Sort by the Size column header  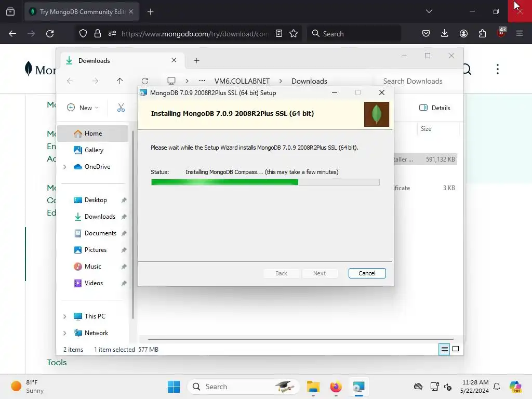click(x=426, y=129)
